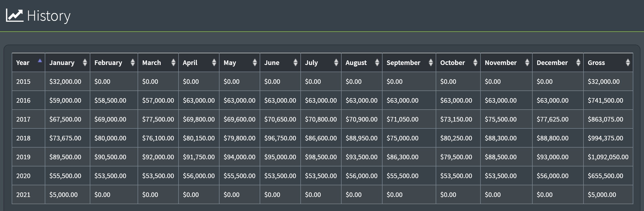This screenshot has width=644, height=211.
Task: Click sort arrows in May header
Action: click(x=255, y=62)
